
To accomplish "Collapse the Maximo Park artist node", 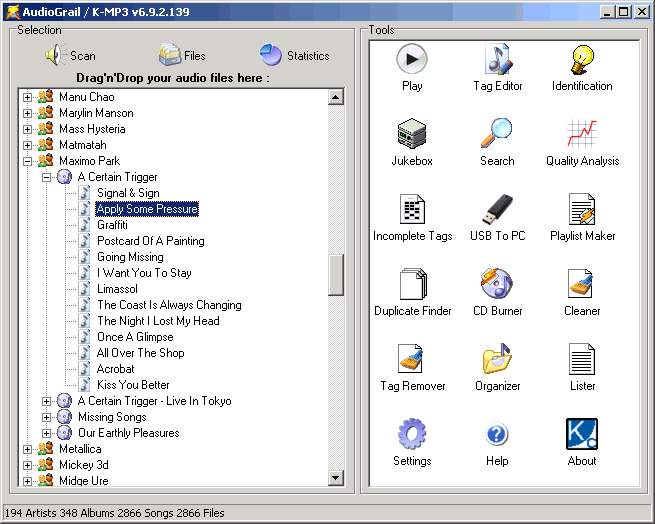I will point(28,161).
